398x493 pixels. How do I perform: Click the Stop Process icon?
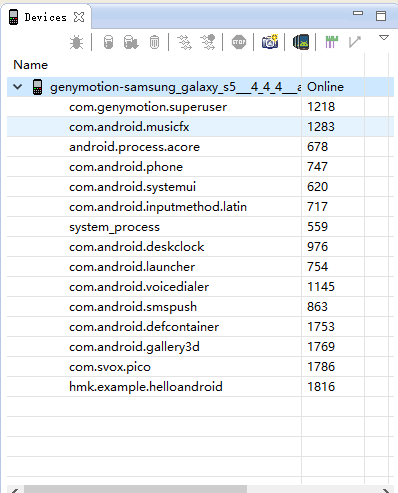[239, 42]
